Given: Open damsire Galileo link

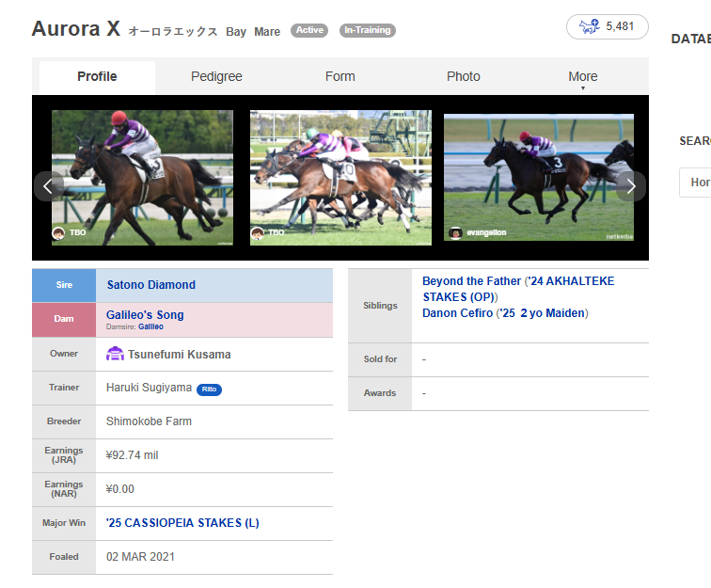Looking at the screenshot, I should 150,326.
